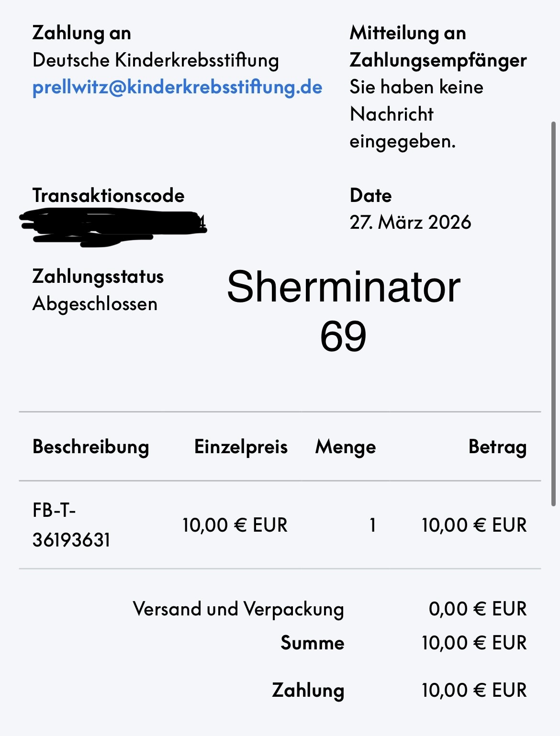This screenshot has height=736, width=560.
Task: Click the quantity value 1
Action: pyautogui.click(x=372, y=525)
